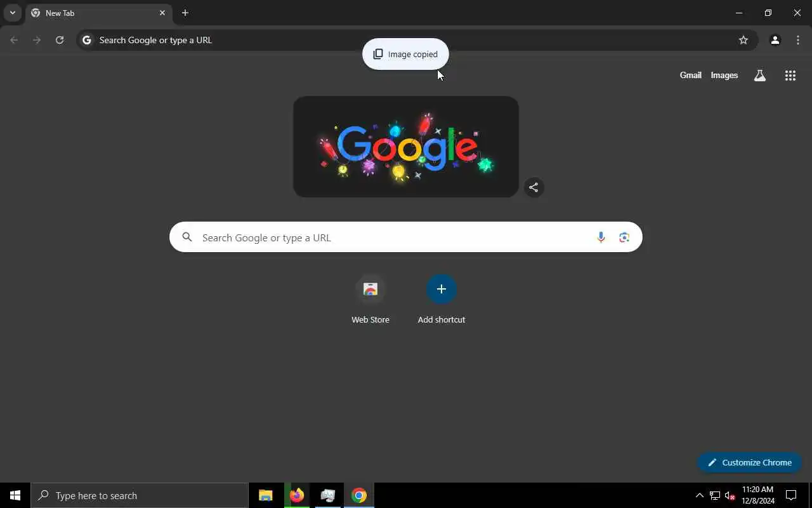Share the Google doodle

[x=534, y=187]
